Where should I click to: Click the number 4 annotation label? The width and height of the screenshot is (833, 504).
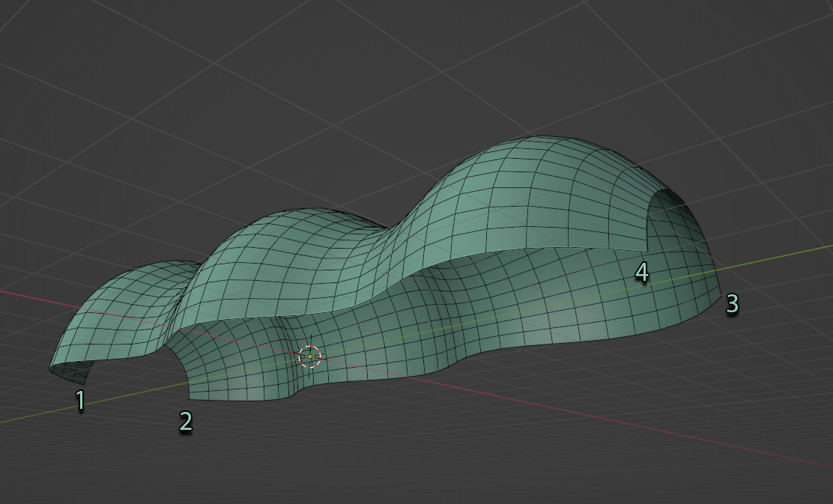tap(642, 273)
